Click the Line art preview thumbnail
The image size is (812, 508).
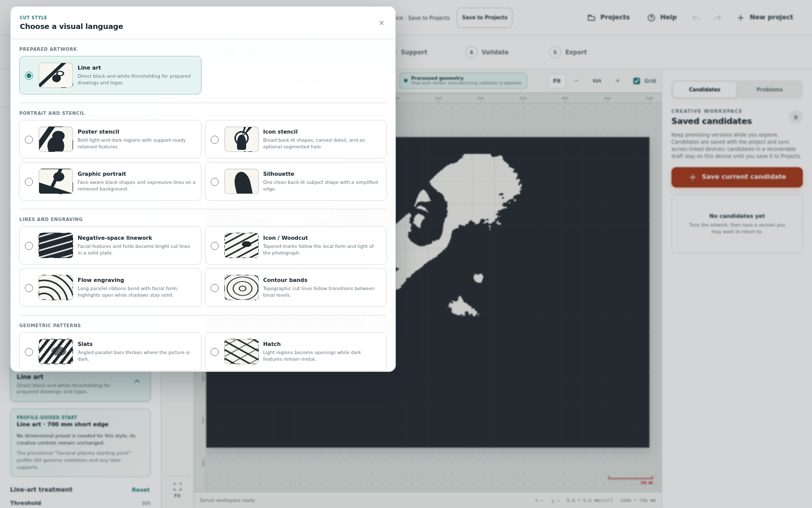coord(56,75)
